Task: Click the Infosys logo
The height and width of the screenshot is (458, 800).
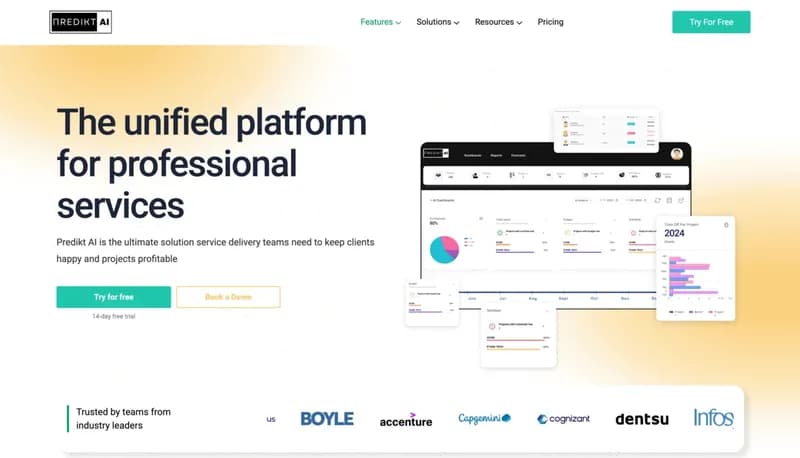Action: (713, 418)
